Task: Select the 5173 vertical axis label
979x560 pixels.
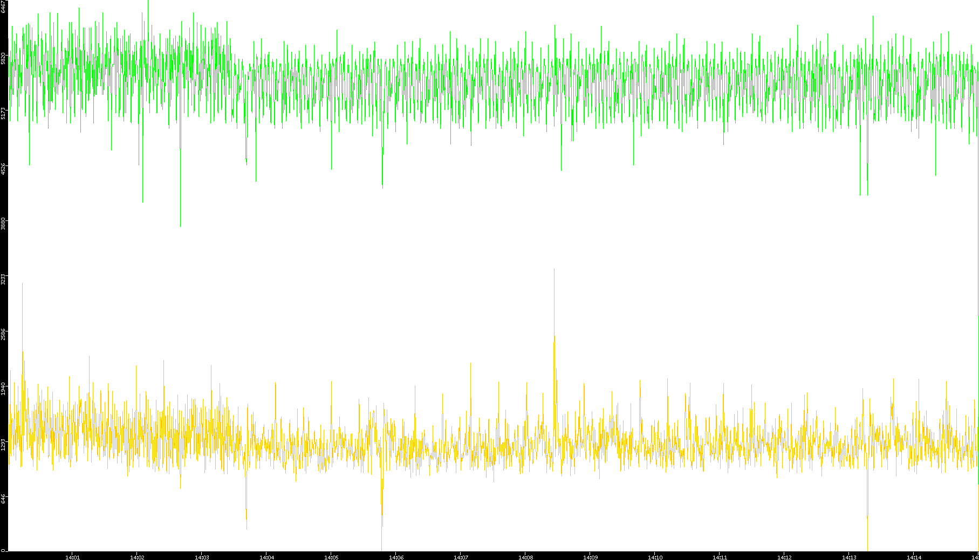Action: 3,113
